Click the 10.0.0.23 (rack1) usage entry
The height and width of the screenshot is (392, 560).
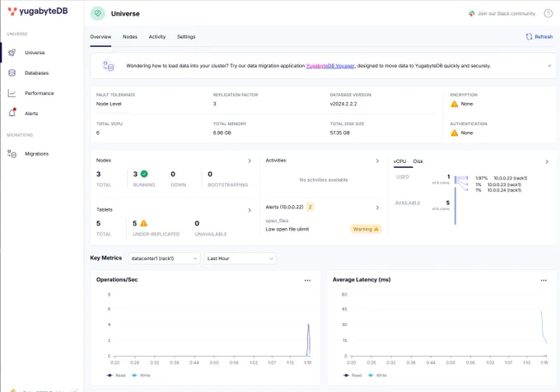tap(498, 184)
